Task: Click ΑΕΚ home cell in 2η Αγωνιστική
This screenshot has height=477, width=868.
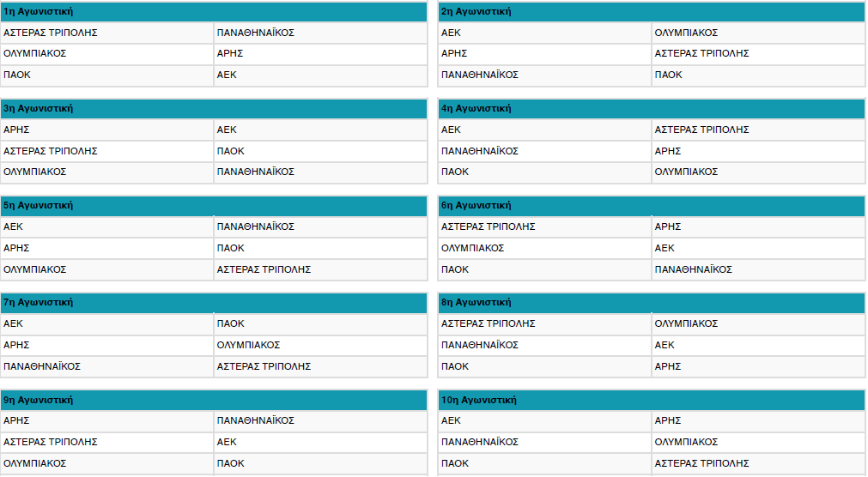Action: pos(451,33)
